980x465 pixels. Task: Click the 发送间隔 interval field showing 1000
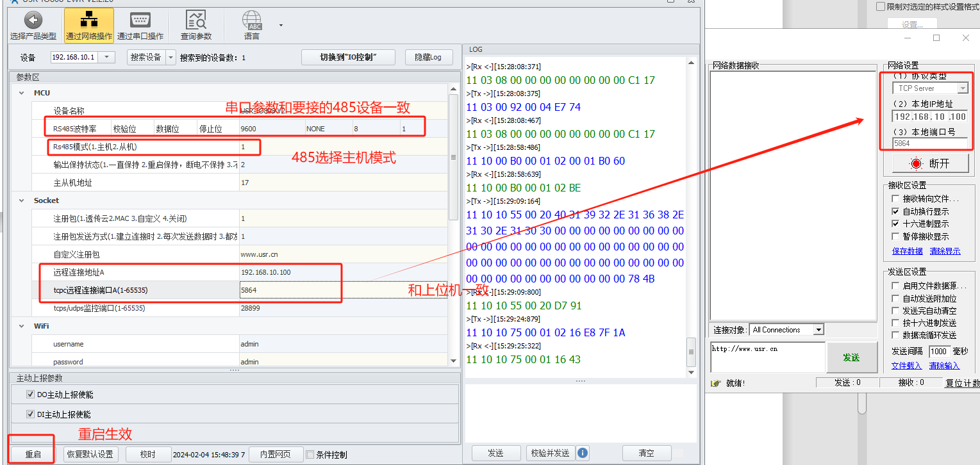click(x=939, y=351)
